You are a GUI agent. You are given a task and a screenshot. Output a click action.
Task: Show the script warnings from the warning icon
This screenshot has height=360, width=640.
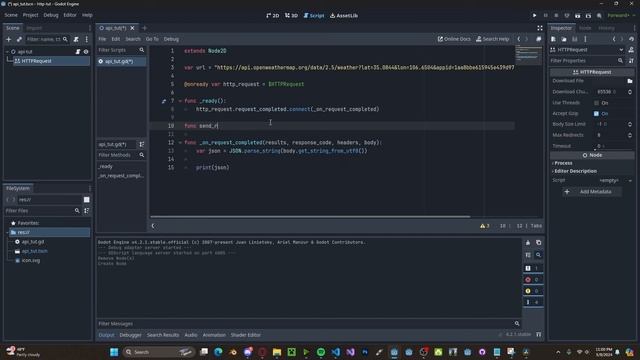(484, 226)
